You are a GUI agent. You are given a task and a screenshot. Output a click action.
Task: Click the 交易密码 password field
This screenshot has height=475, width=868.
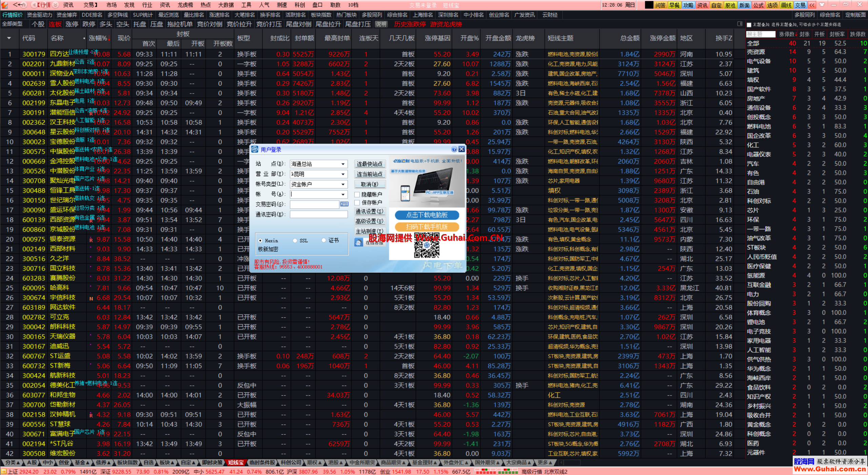coord(314,204)
